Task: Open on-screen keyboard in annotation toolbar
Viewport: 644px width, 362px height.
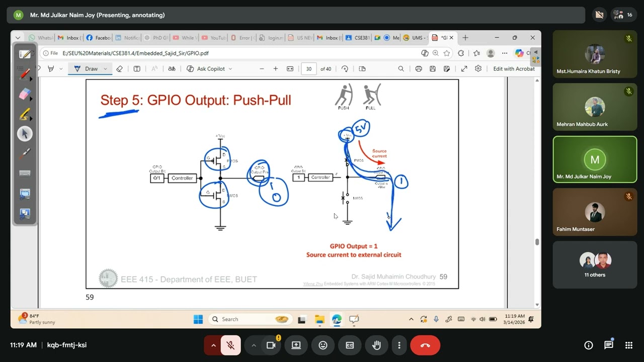Action: tap(25, 173)
